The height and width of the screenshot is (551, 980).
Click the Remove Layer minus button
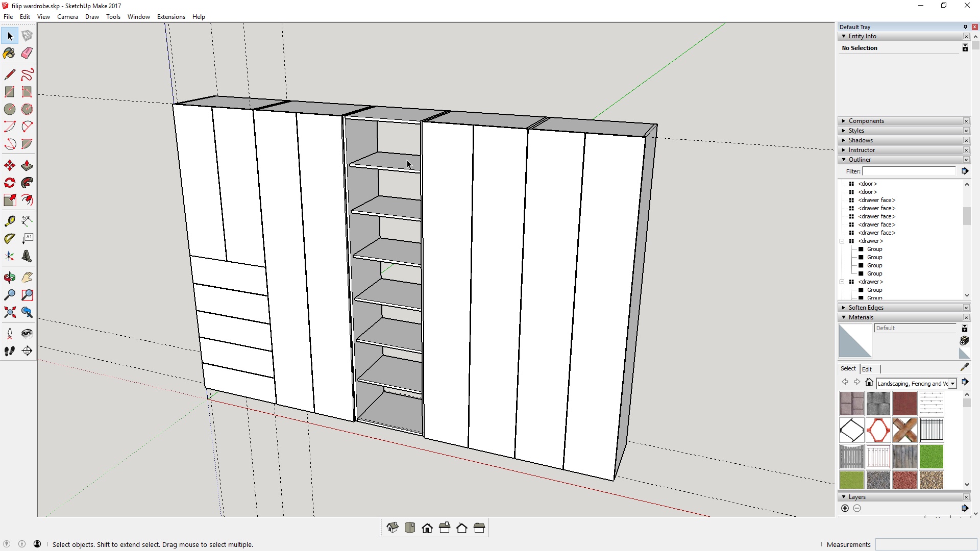coord(858,508)
